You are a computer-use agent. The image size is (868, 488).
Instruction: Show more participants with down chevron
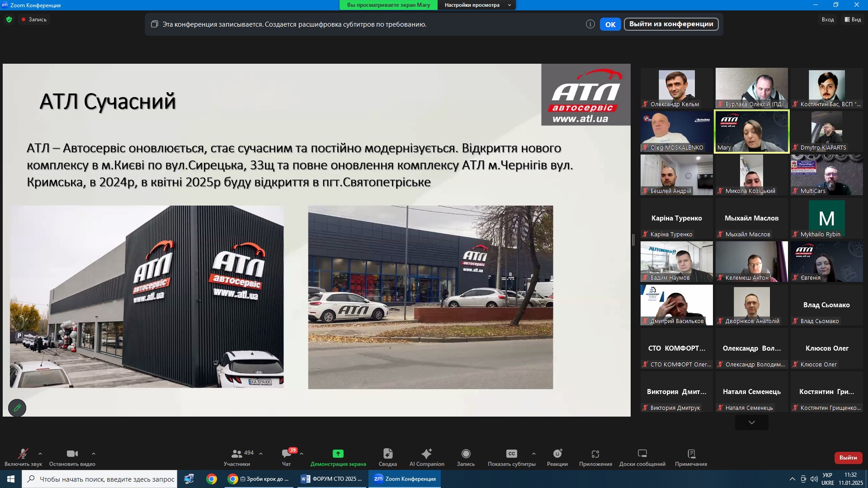pyautogui.click(x=751, y=422)
